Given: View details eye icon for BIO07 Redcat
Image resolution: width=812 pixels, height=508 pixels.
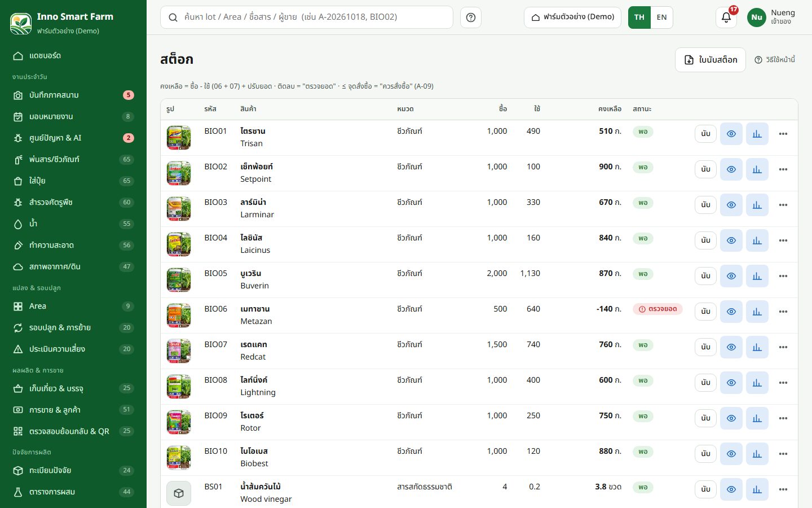Looking at the screenshot, I should [731, 347].
